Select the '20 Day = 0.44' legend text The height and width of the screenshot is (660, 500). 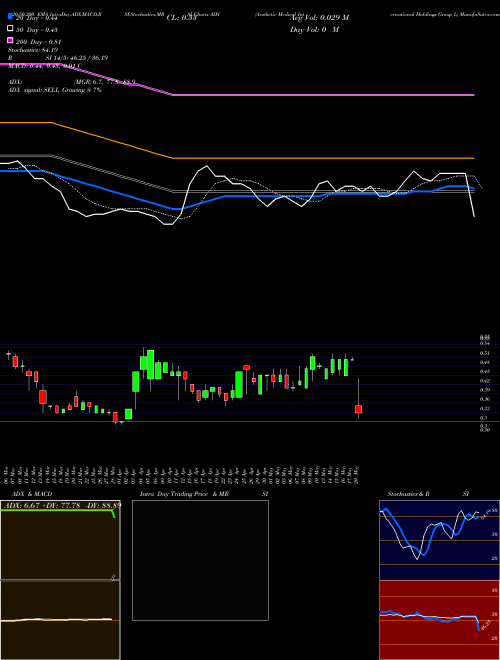pos(36,18)
